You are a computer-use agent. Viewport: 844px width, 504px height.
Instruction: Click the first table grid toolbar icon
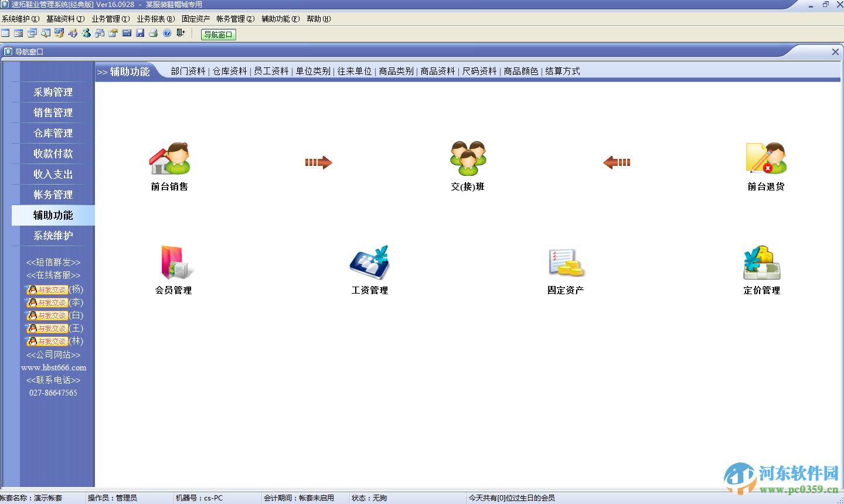[x=5, y=33]
